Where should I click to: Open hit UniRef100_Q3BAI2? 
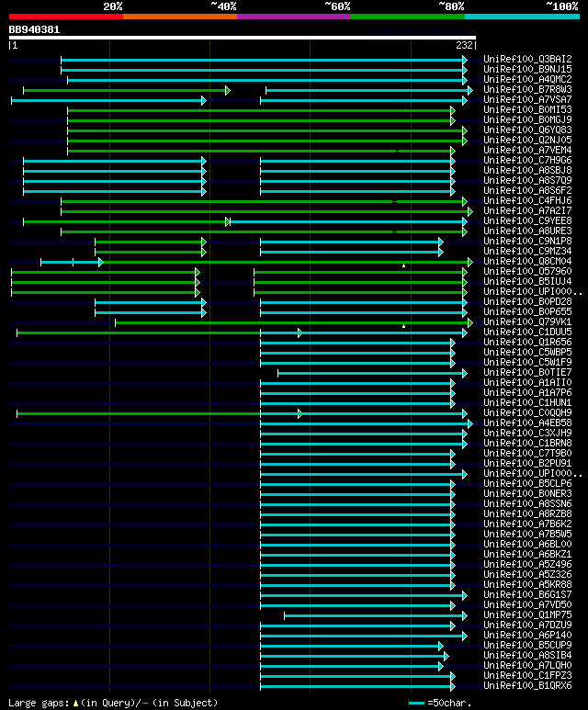(527, 60)
